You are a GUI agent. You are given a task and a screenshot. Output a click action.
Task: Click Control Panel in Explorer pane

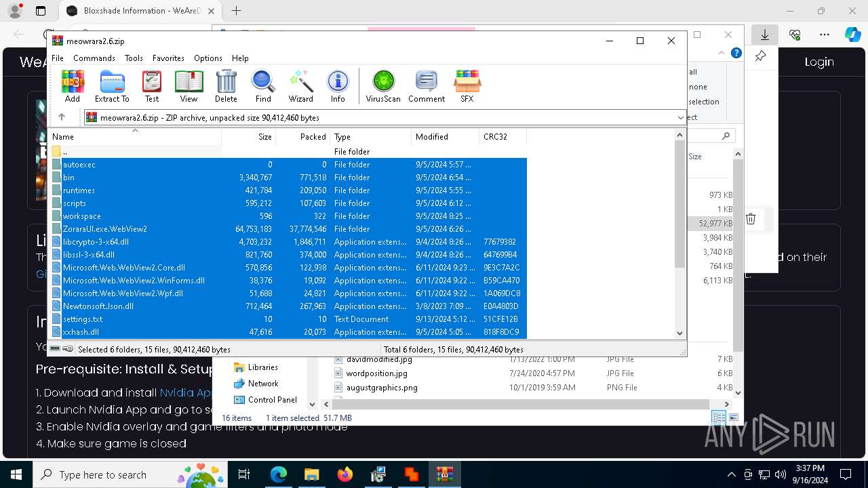tap(272, 400)
